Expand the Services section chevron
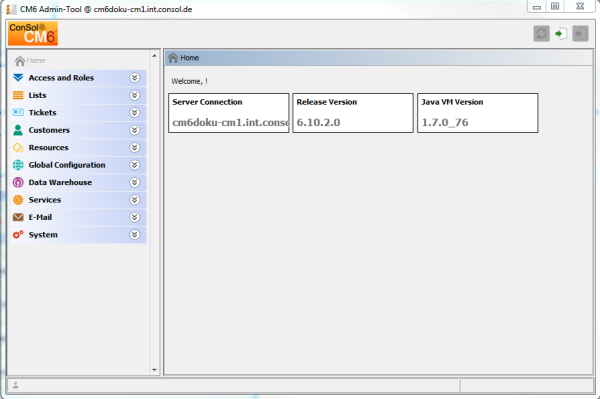This screenshot has height=399, width=600. click(x=135, y=200)
